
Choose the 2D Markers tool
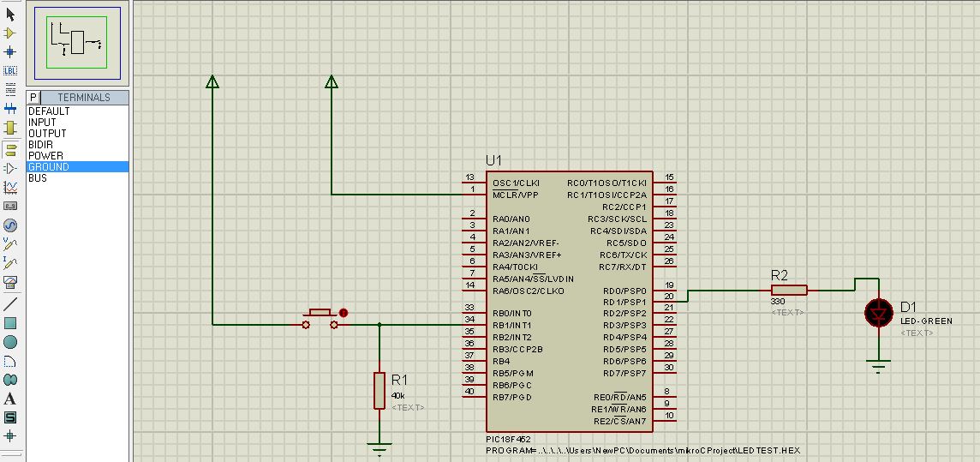pos(10,436)
